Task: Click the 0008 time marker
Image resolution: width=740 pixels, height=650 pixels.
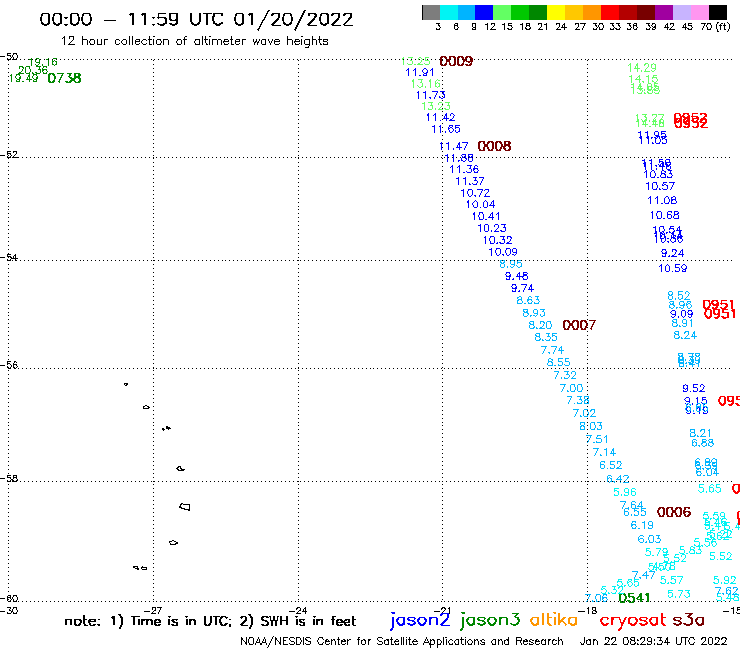Action: 494,146
